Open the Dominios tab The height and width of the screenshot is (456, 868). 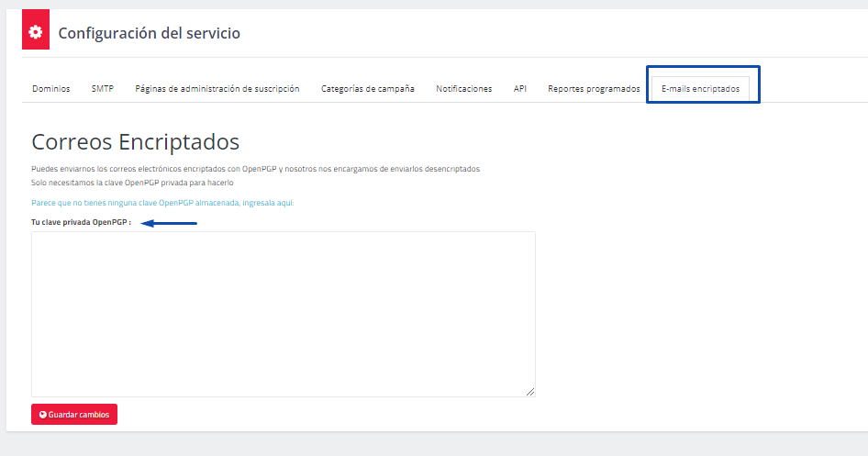point(50,89)
